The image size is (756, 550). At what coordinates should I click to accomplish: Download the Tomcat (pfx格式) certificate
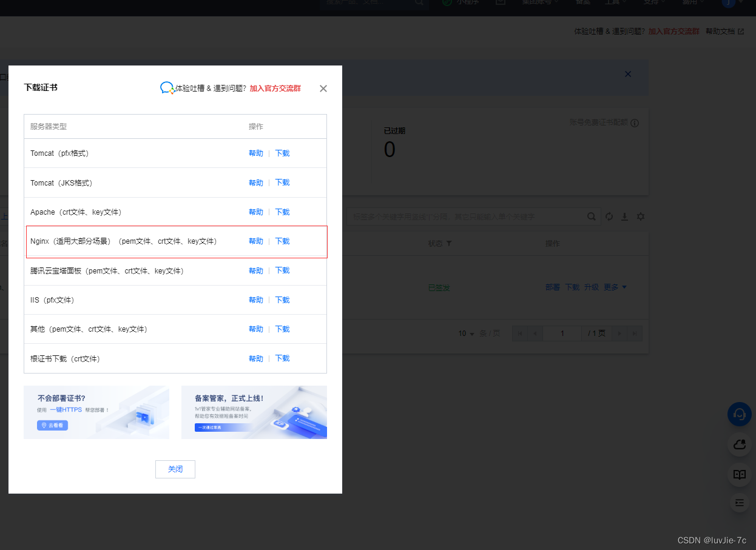(282, 153)
